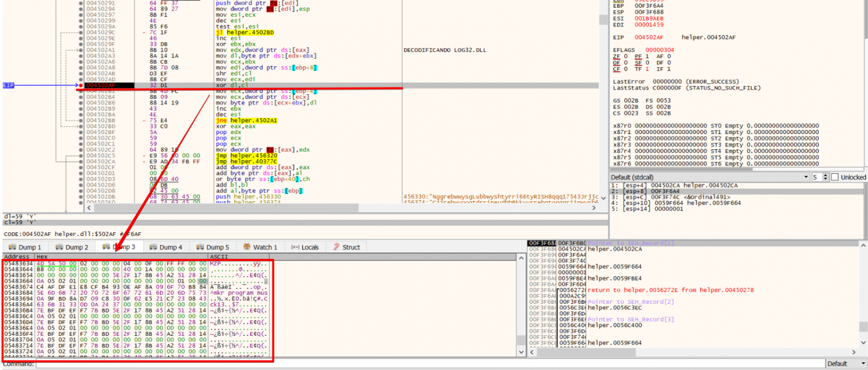Click the Dump 5 tab icon
This screenshot has width=868, height=370.
coord(200,247)
